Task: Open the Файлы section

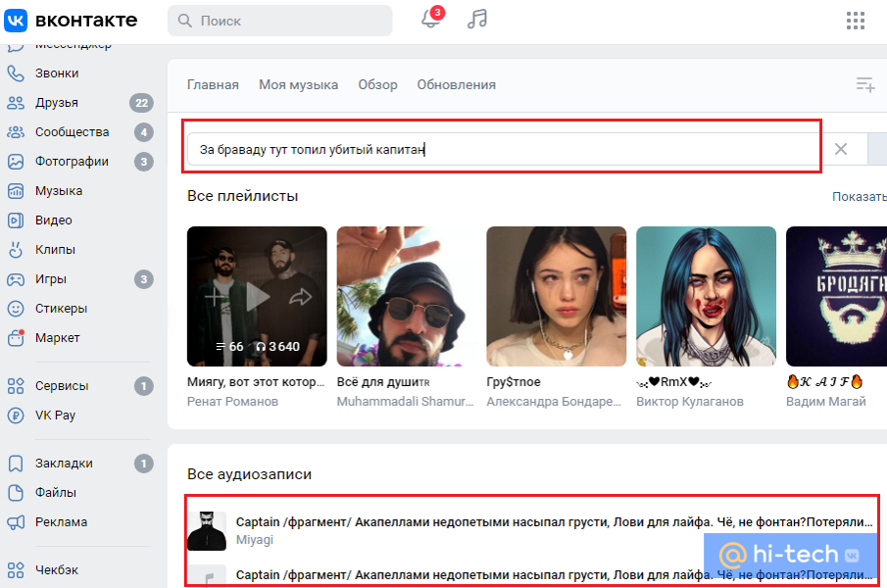Action: (56, 492)
